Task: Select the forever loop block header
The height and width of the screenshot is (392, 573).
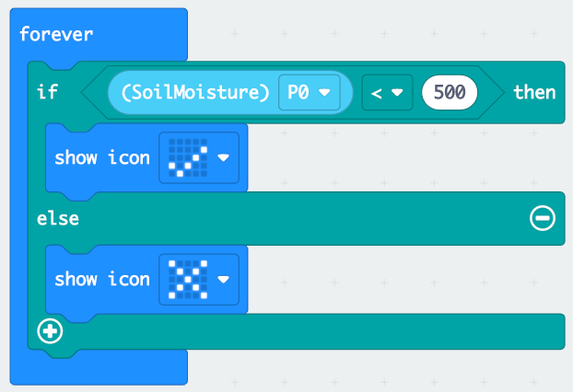Action: click(x=56, y=35)
